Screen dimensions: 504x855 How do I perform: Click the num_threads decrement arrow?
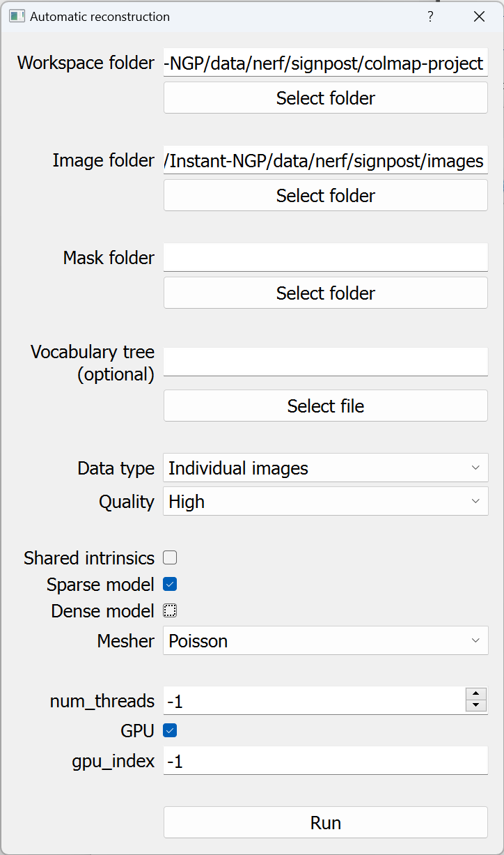(x=475, y=706)
